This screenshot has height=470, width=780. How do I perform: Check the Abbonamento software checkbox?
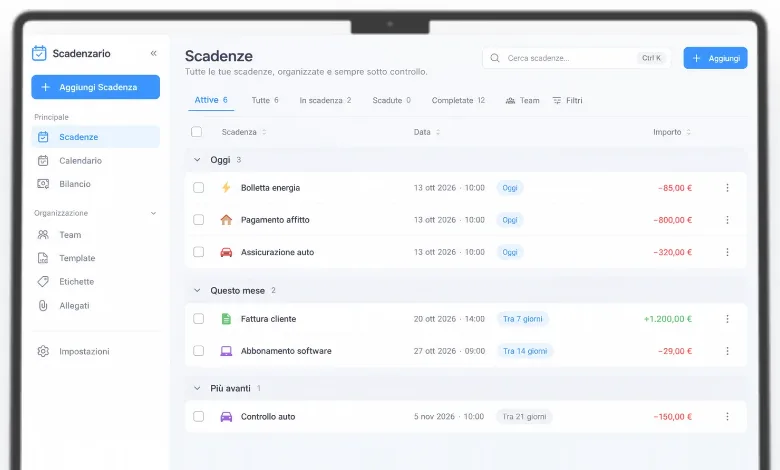pyautogui.click(x=198, y=351)
